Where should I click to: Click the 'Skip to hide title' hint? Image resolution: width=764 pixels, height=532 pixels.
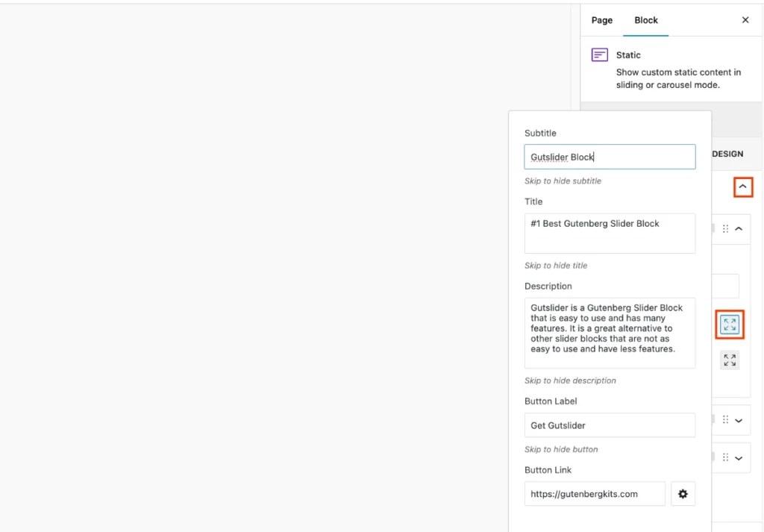pyautogui.click(x=555, y=266)
